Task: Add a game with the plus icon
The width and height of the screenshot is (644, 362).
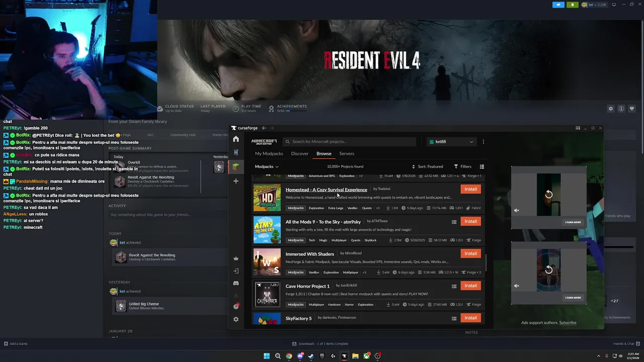Action: [x=236, y=181]
